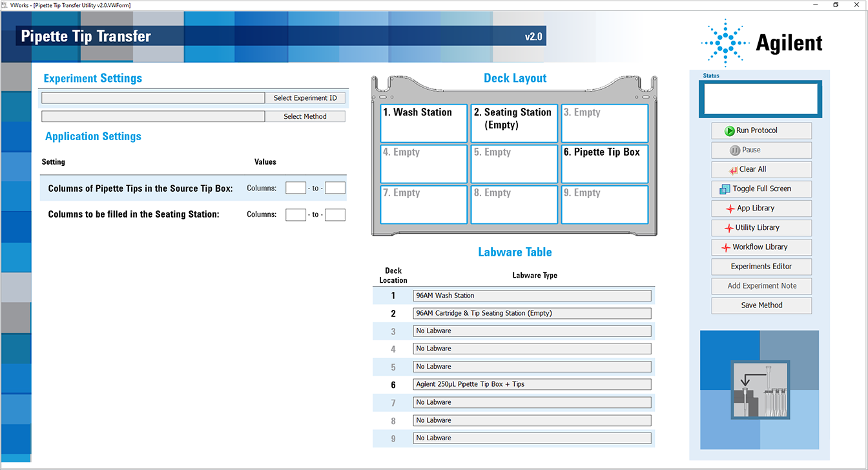
Task: Click the Application Settings heading
Action: [93, 136]
